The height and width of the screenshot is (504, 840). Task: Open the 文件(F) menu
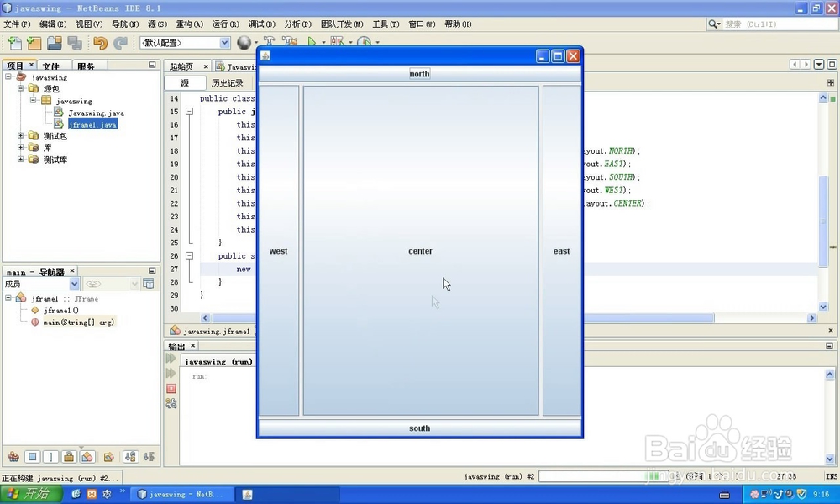click(17, 24)
